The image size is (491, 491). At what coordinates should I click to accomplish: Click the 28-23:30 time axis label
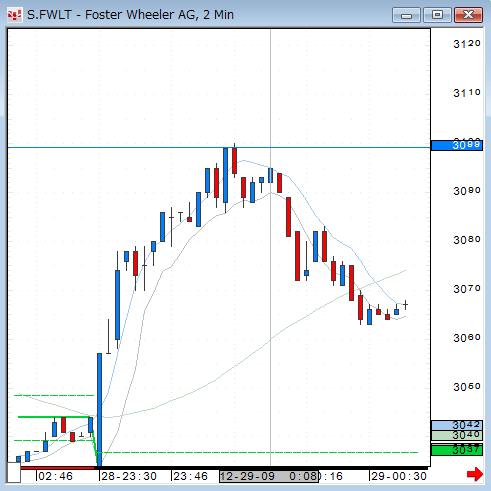point(129,476)
